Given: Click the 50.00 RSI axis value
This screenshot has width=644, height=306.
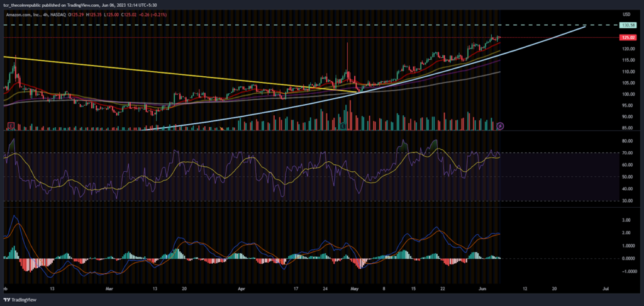Looking at the screenshot, I should coord(629,177).
